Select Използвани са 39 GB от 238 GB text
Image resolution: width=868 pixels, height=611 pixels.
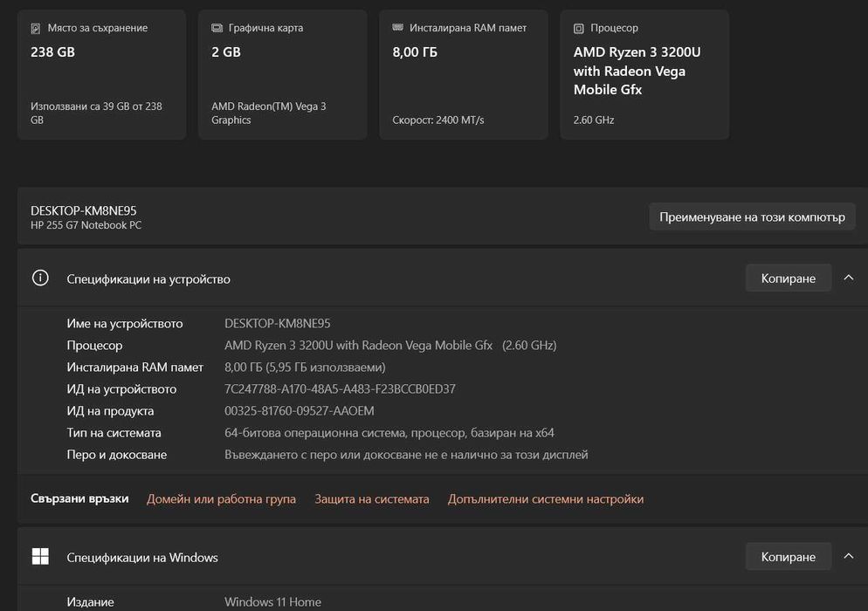click(96, 113)
